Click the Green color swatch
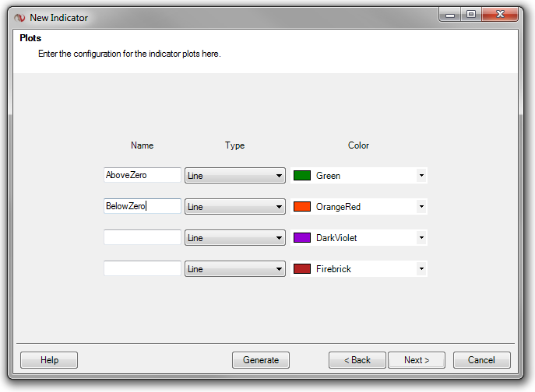The width and height of the screenshot is (535, 392). pos(302,176)
